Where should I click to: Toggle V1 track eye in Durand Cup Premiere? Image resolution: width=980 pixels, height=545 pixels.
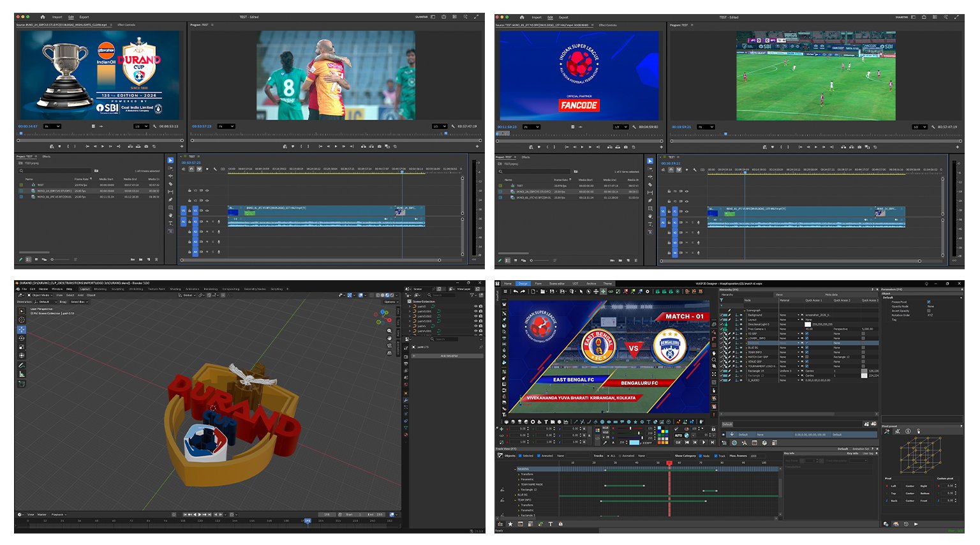coord(207,210)
